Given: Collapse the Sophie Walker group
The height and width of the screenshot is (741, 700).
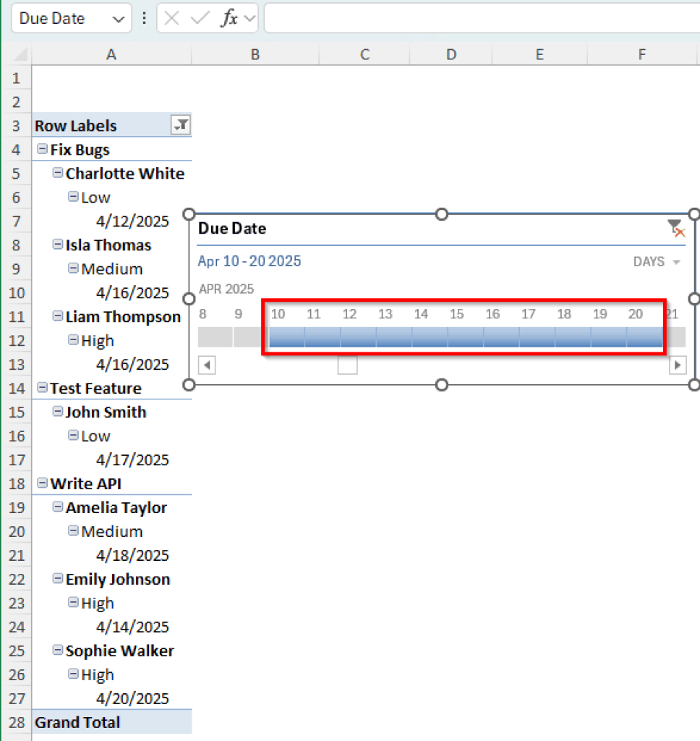Looking at the screenshot, I should point(57,651).
